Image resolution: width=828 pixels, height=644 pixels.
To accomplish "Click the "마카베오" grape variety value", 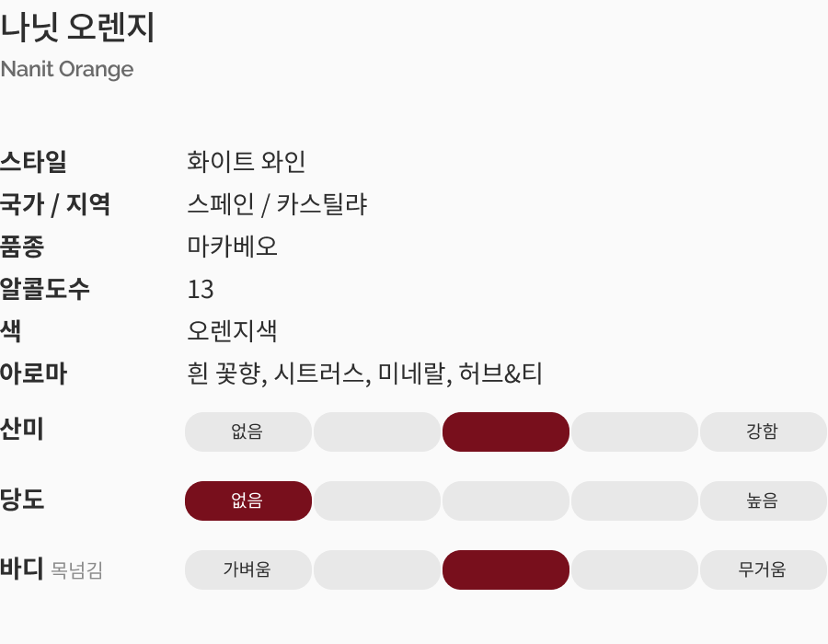I will coord(232,247).
